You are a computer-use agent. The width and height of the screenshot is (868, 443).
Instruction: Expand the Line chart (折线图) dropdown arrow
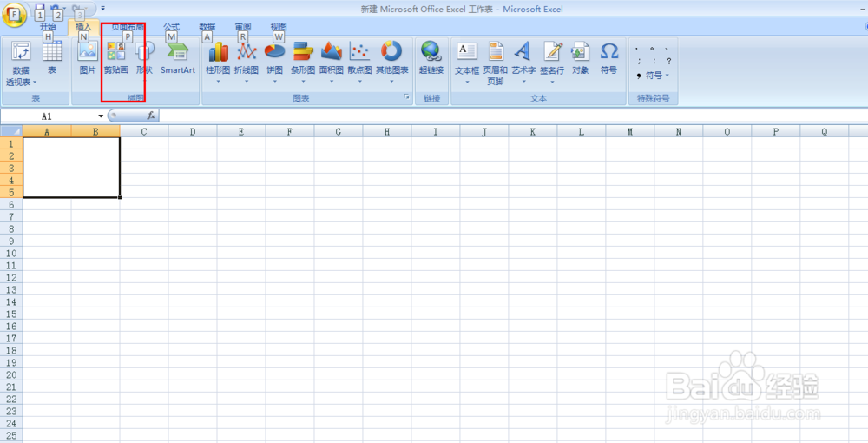click(x=247, y=82)
